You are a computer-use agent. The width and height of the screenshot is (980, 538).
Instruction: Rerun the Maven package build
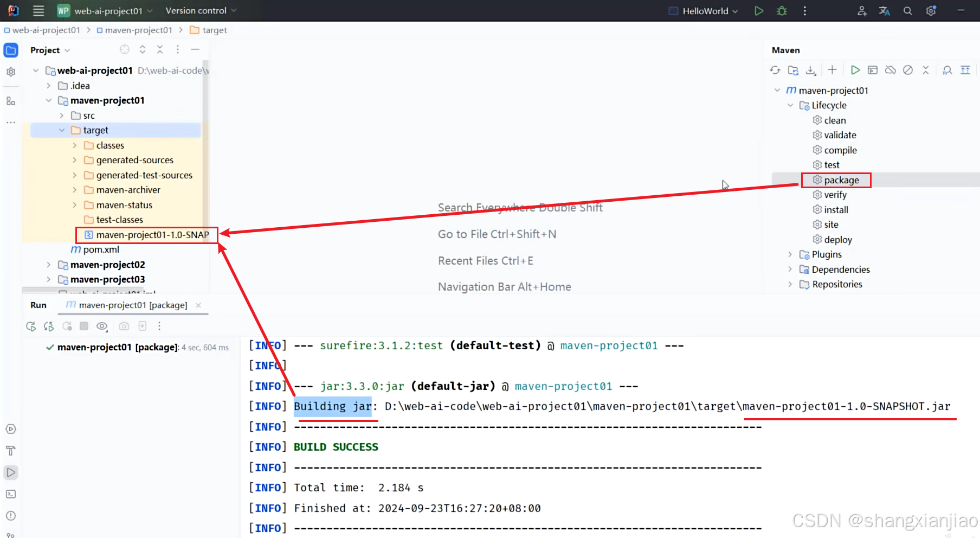click(31, 326)
